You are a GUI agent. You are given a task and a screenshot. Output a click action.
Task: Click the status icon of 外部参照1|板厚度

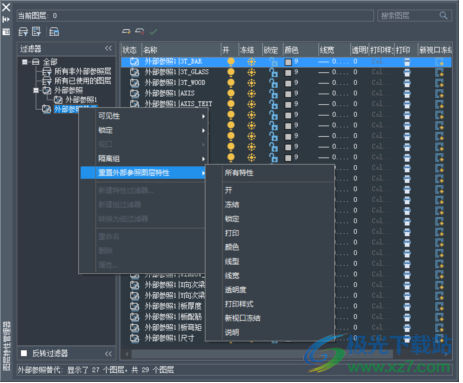point(134,306)
